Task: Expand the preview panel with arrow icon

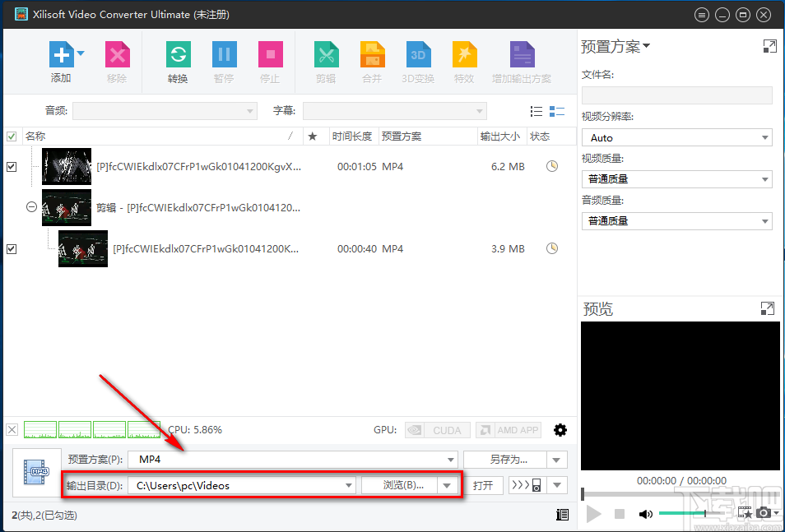Action: (x=767, y=308)
